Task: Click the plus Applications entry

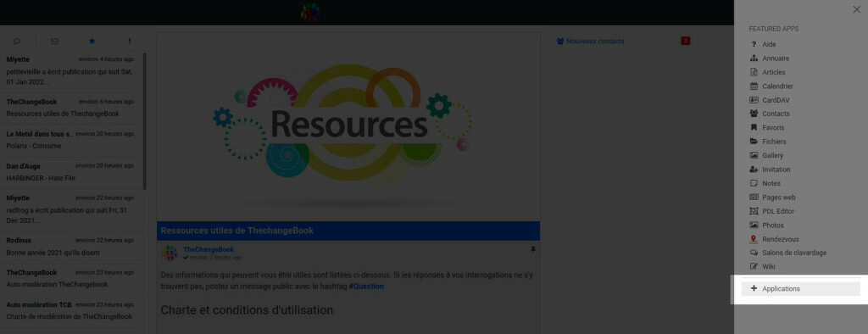Action: pyautogui.click(x=800, y=288)
